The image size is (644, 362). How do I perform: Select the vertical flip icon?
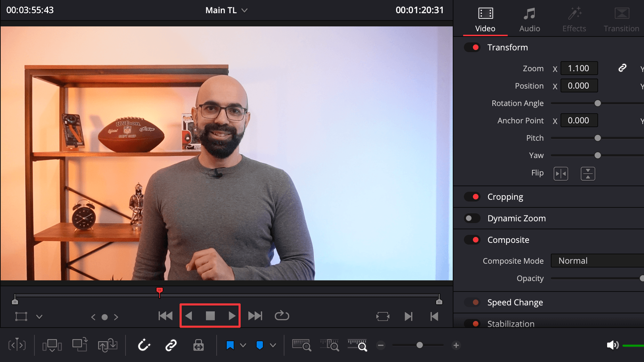(x=588, y=173)
